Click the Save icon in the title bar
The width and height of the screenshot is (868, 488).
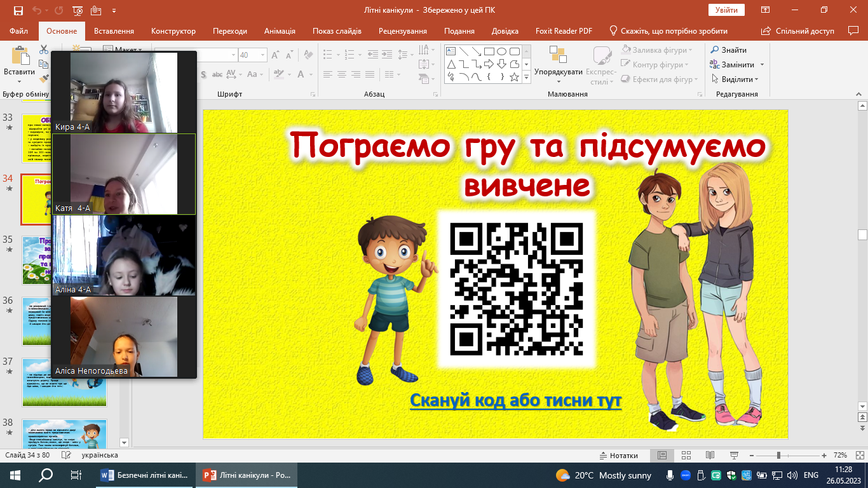tap(18, 11)
